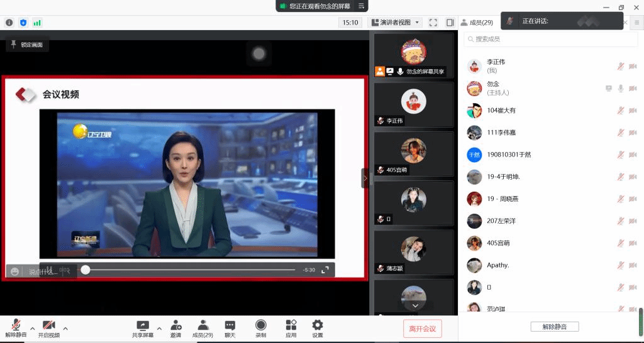644x343 pixels.
Task: Select member Apathy. in list
Action: [x=551, y=266]
